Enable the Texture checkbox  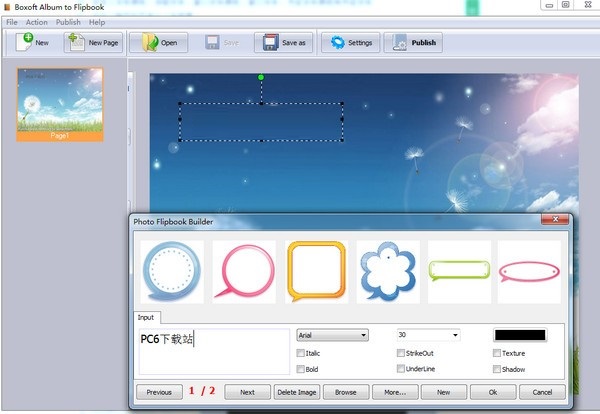click(x=497, y=353)
